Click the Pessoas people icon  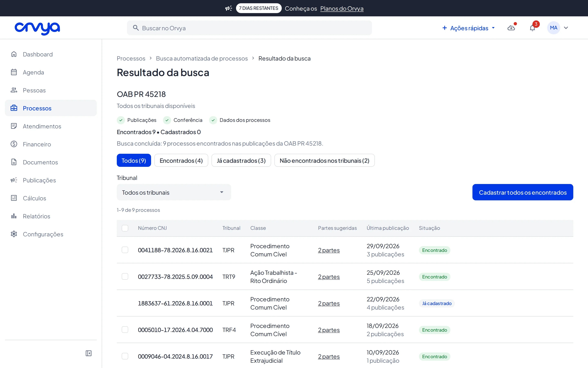[14, 90]
